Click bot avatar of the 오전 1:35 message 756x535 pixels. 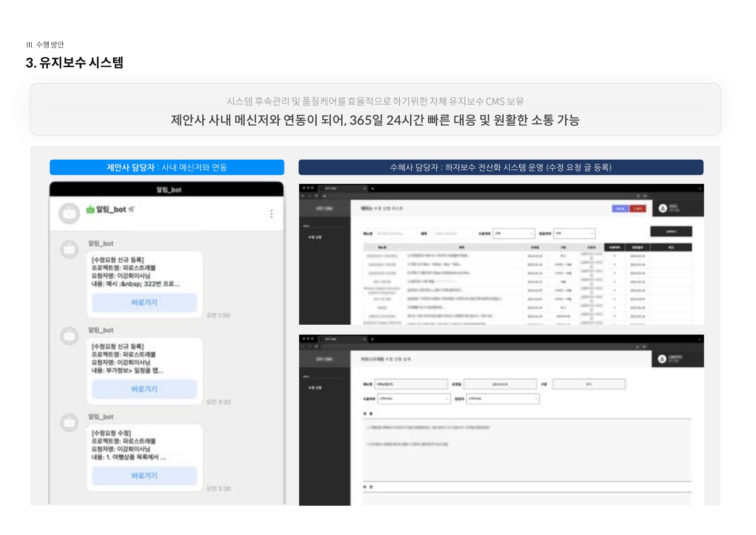pyautogui.click(x=69, y=250)
